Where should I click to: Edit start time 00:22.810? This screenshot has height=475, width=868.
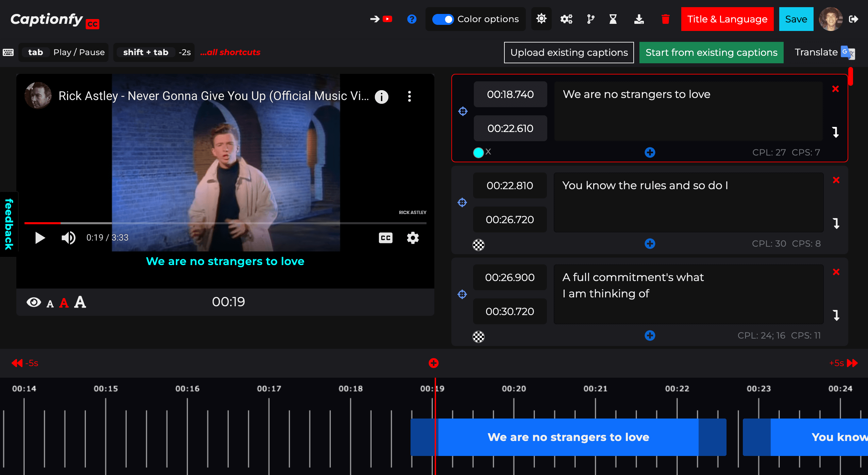pos(510,185)
